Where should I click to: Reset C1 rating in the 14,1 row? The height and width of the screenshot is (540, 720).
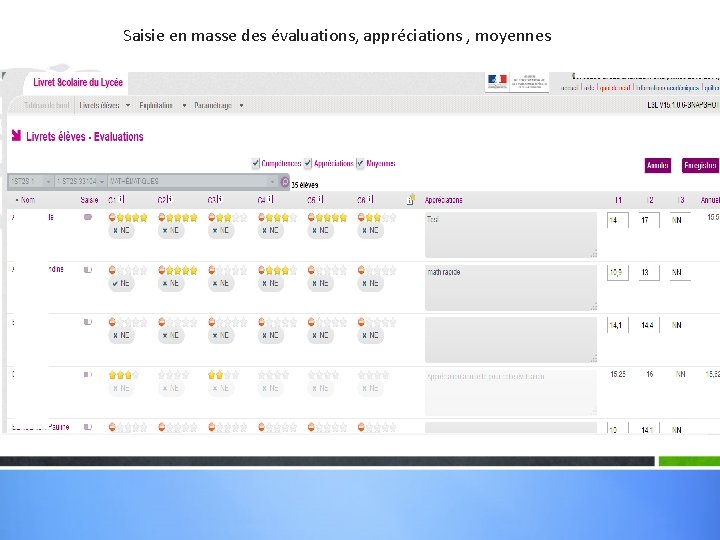pos(112,322)
